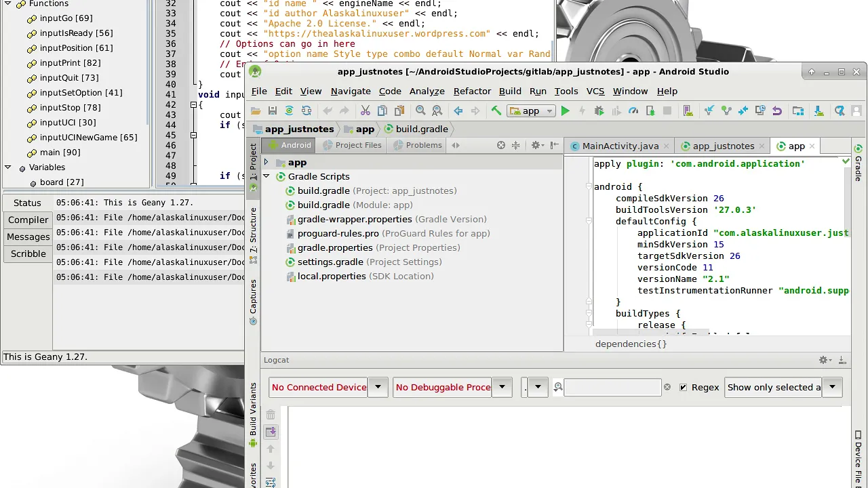Collapse Variables node in Geany symbols sidebar
This screenshot has width=868, height=488.
8,167
